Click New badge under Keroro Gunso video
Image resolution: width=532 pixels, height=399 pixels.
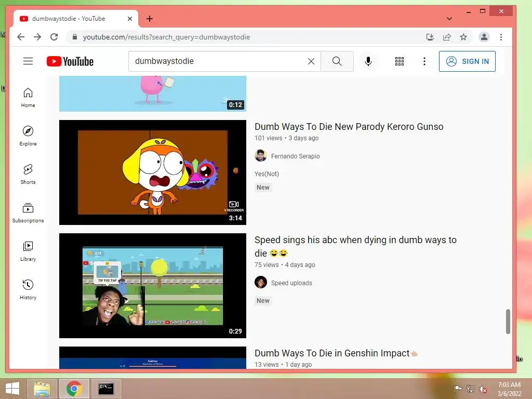(x=263, y=187)
